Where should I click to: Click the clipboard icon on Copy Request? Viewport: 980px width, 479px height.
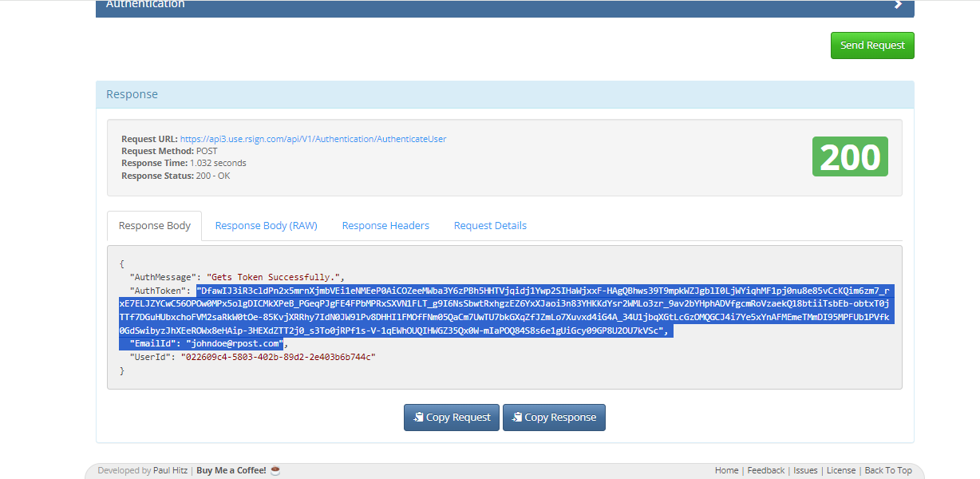[x=417, y=418]
